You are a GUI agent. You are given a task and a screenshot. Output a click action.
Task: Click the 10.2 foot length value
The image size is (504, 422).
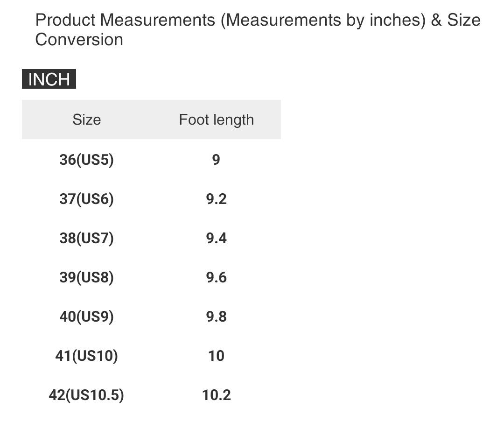(216, 395)
